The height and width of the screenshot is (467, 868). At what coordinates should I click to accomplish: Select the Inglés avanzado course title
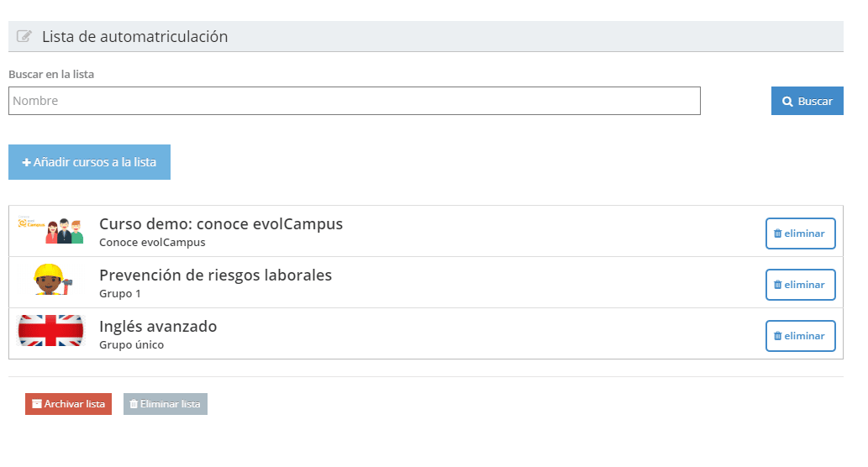158,327
